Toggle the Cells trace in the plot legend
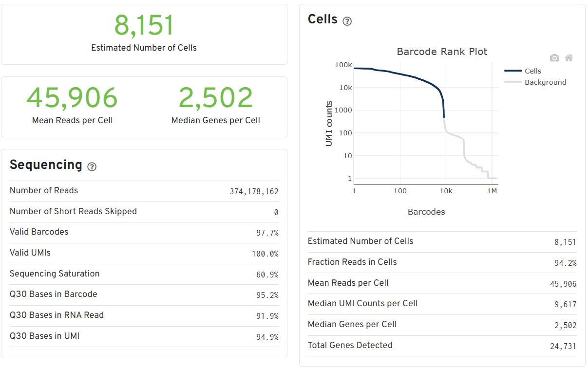The width and height of the screenshot is (588, 368). tap(532, 71)
